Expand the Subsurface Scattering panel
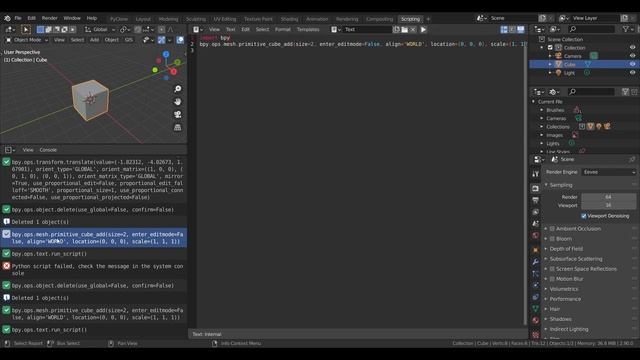Screen dimensions: 640x360 tap(576, 259)
